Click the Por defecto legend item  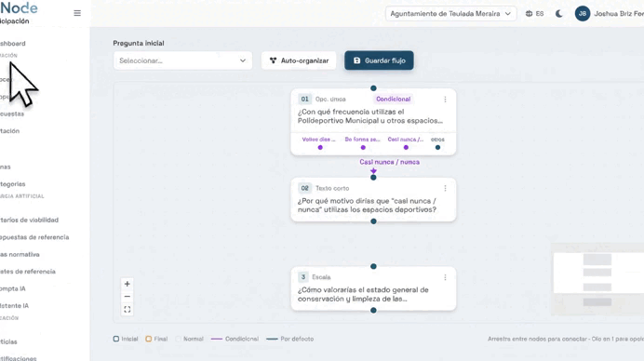point(290,339)
